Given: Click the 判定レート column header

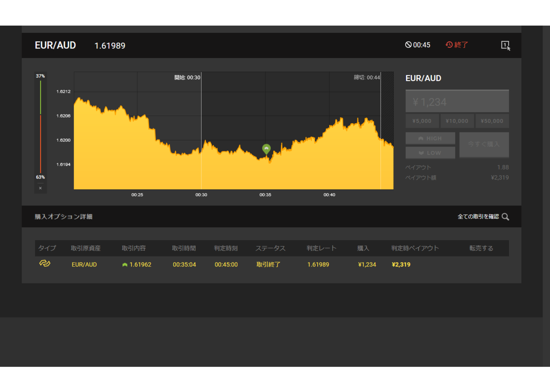Looking at the screenshot, I should (322, 248).
